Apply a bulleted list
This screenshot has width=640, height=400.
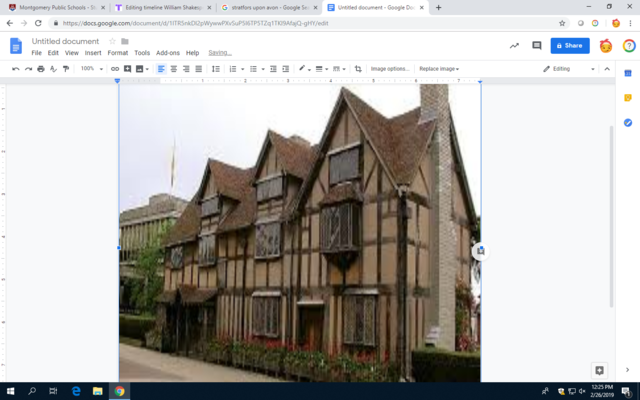tap(253, 69)
